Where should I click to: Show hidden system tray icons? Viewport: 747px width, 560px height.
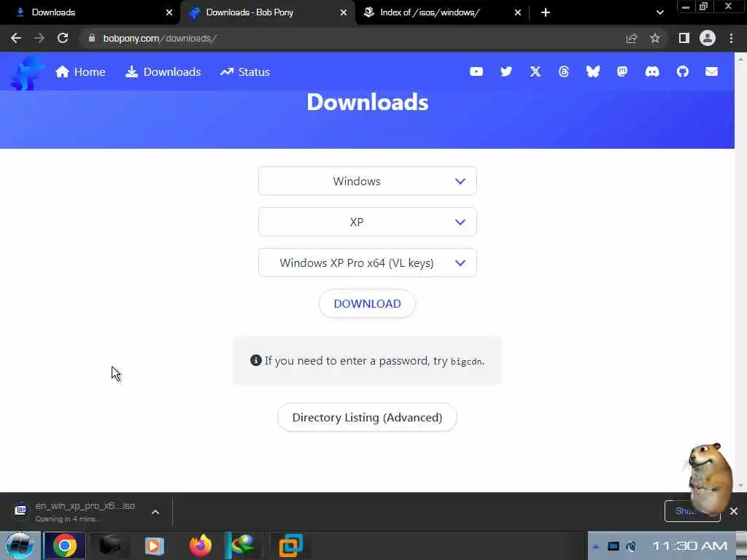(595, 546)
